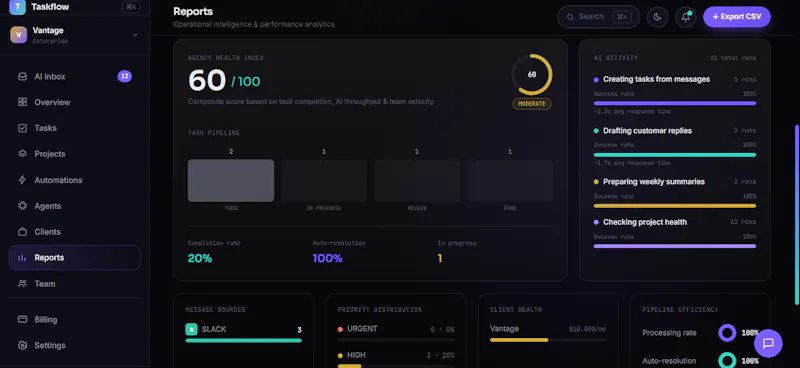The width and height of the screenshot is (800, 368).
Task: Click the REVIEW pipeline bar
Action: click(x=417, y=181)
